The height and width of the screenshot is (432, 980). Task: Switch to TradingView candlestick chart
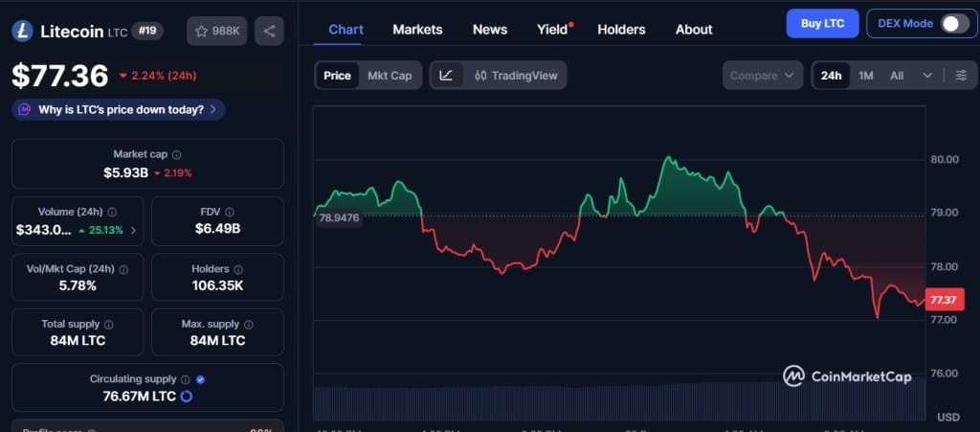pyautogui.click(x=516, y=76)
